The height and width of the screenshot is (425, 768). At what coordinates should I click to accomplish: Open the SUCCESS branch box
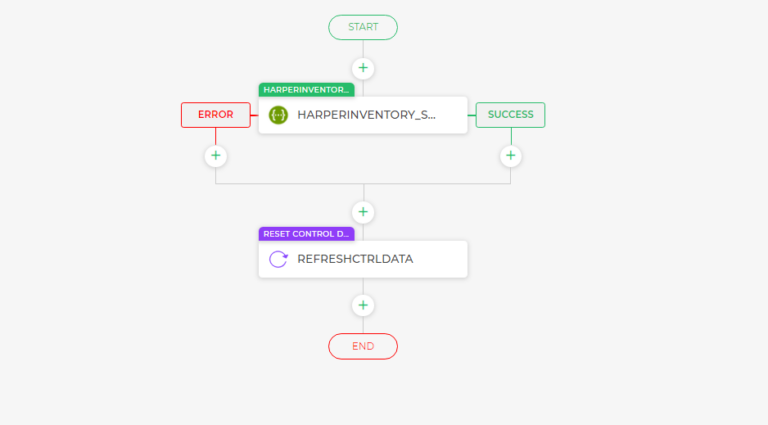click(510, 115)
